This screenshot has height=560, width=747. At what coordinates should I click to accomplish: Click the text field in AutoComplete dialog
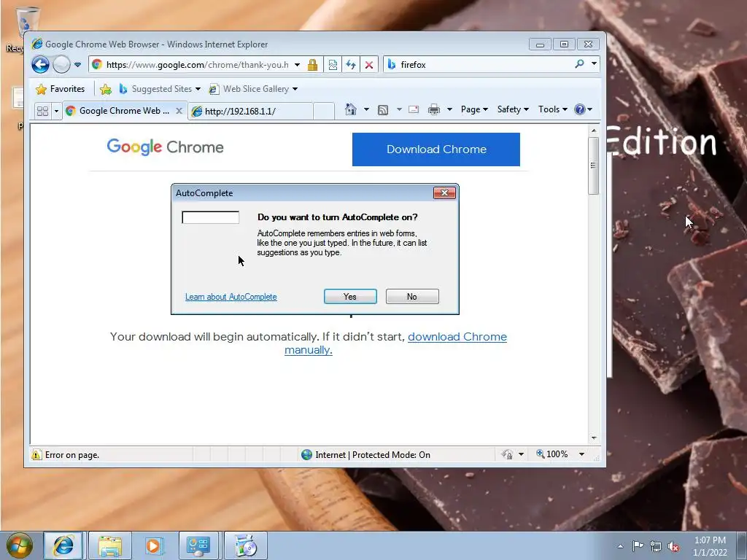(211, 217)
